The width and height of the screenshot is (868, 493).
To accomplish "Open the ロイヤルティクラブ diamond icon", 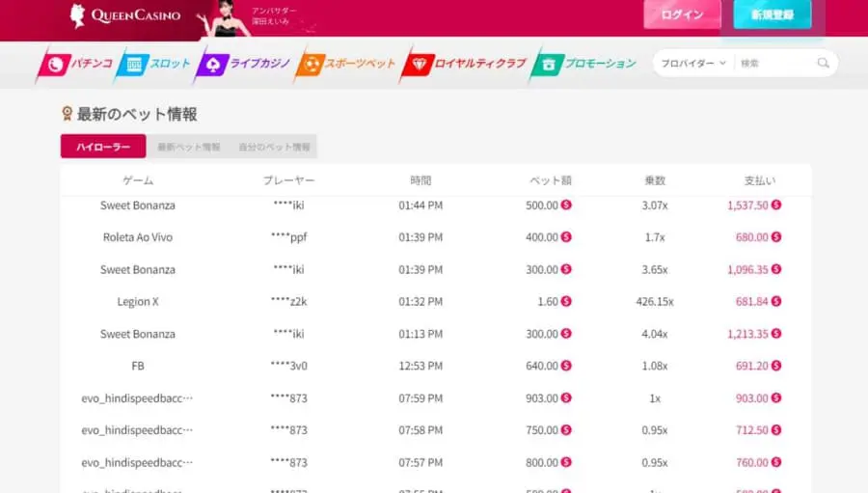I will pyautogui.click(x=419, y=65).
